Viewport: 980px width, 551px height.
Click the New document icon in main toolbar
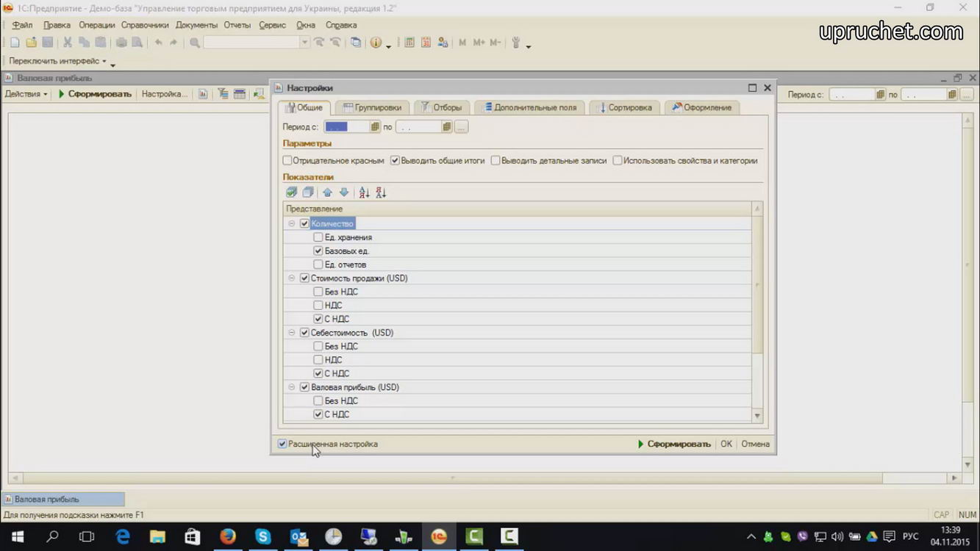click(x=15, y=43)
